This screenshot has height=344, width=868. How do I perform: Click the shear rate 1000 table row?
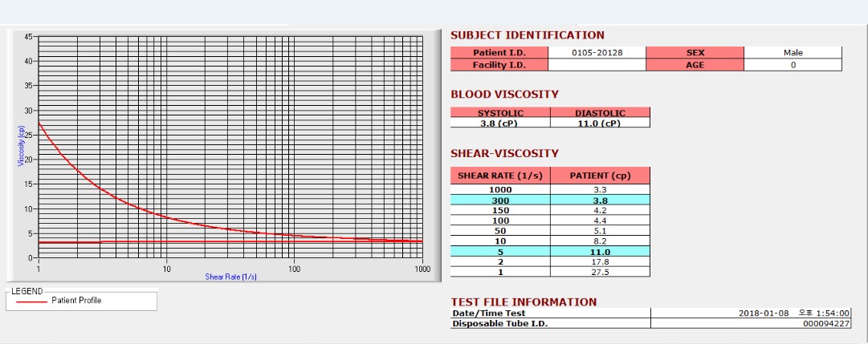point(550,189)
